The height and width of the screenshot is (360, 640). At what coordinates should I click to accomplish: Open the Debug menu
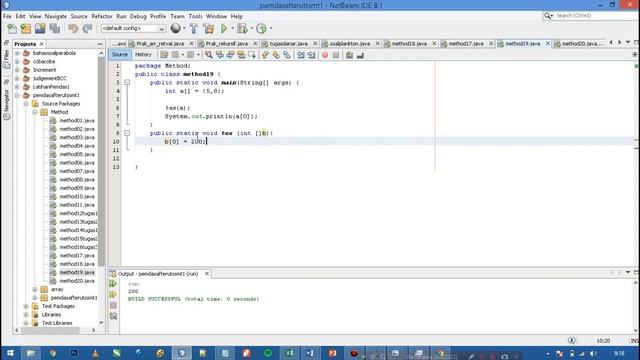(x=138, y=16)
